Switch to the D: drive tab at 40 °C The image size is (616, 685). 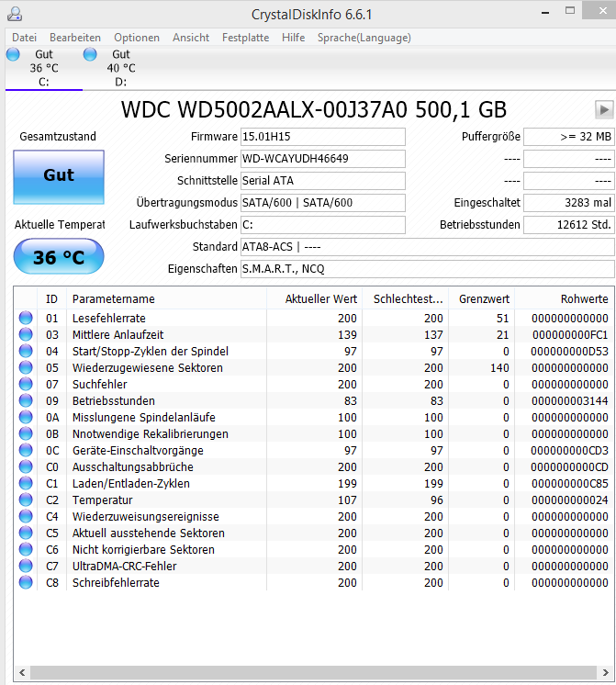[121, 68]
